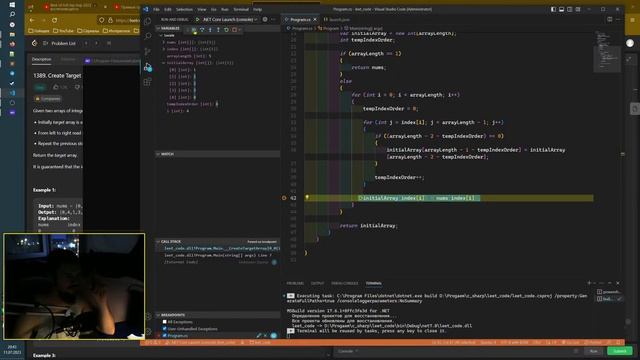Toggle the All Exceptions breakpoint checkbox

(164, 322)
